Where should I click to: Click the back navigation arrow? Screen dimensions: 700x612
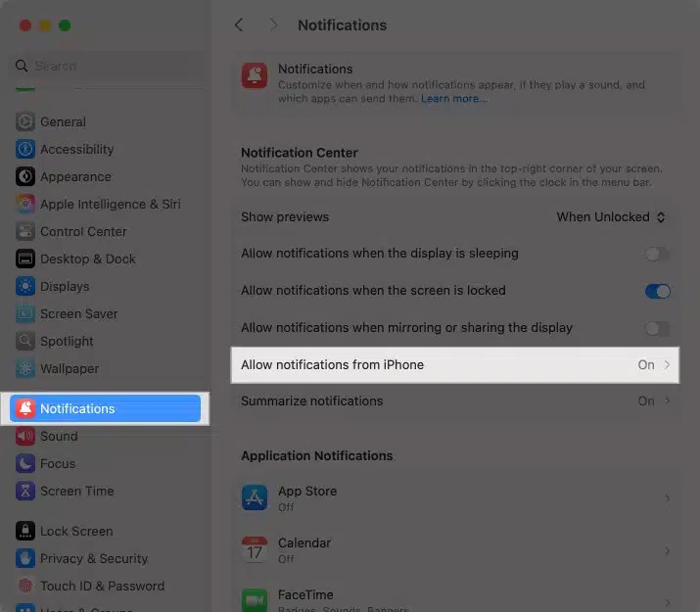click(239, 25)
